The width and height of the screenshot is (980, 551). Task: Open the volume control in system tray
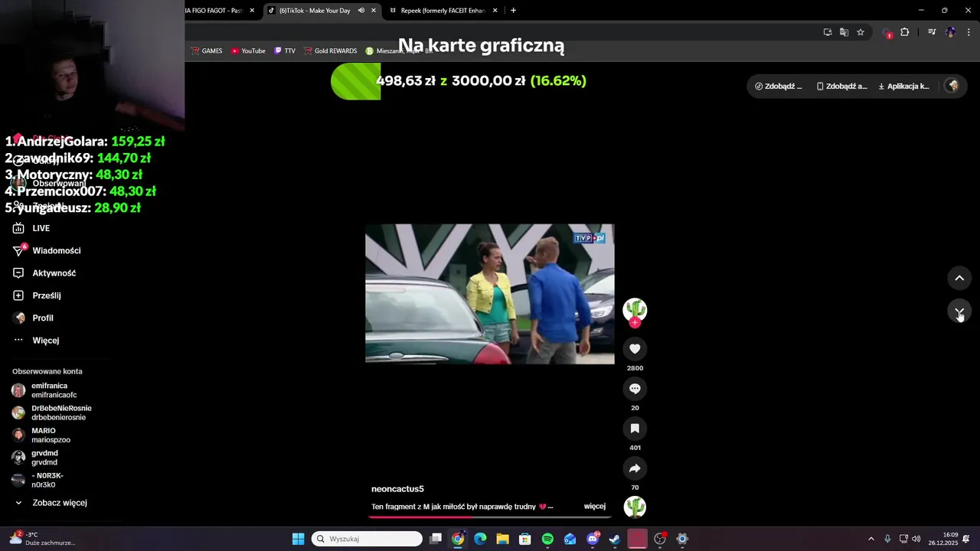tap(916, 539)
